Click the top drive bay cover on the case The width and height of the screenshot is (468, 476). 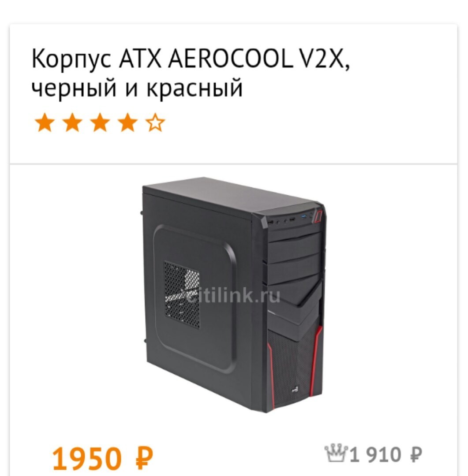tap(294, 234)
